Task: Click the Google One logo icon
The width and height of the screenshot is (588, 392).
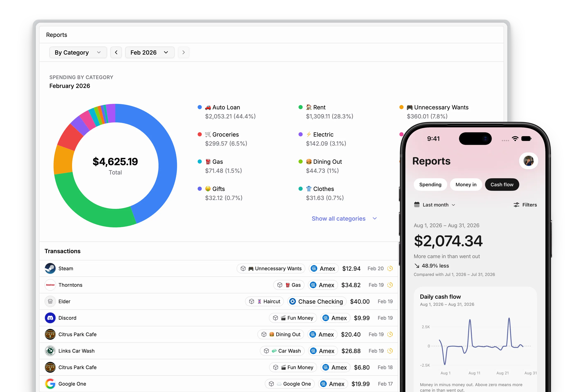Action: 50,384
